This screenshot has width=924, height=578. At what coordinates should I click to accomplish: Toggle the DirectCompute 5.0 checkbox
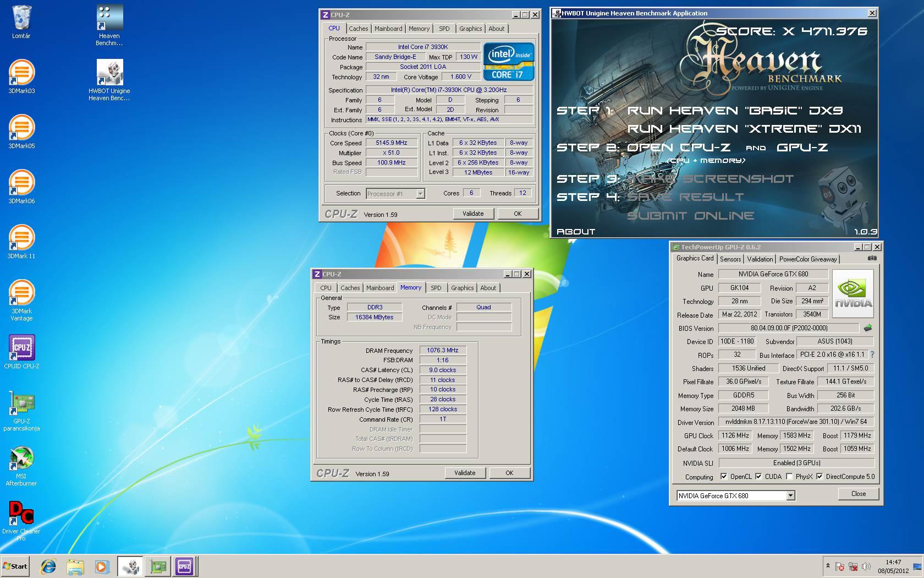(x=820, y=477)
